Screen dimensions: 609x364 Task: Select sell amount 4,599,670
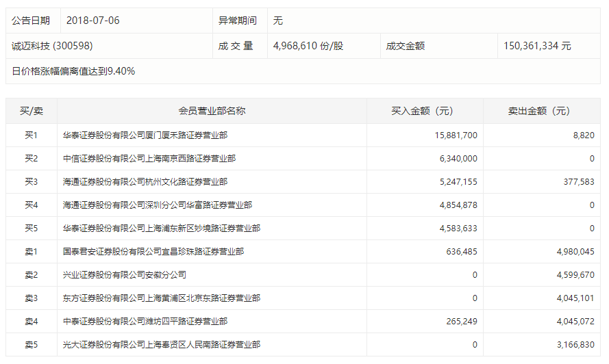(575, 275)
